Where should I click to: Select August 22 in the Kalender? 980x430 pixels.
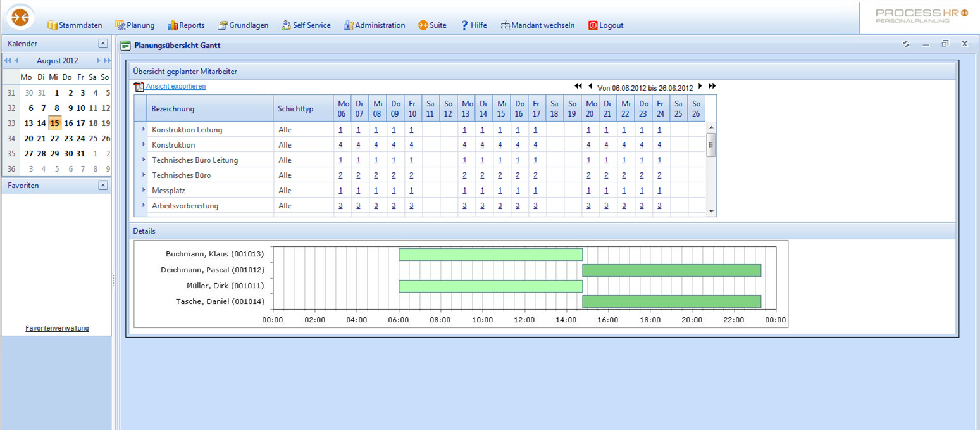55,139
